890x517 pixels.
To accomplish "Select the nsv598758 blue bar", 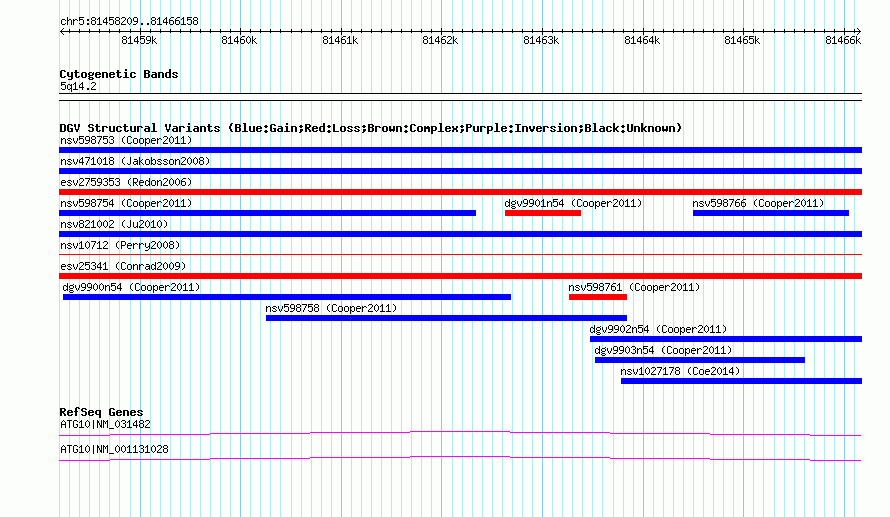I will coord(446,318).
